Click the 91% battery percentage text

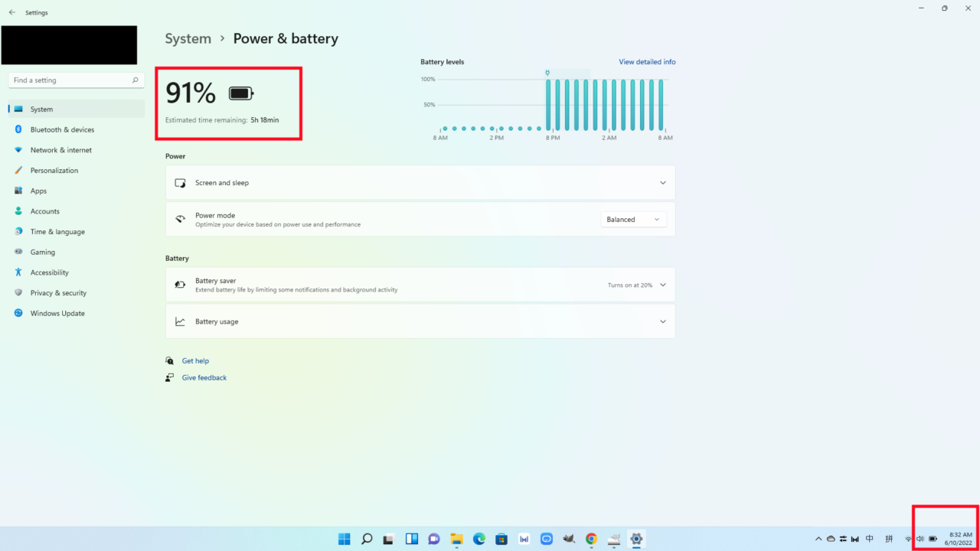tap(191, 93)
